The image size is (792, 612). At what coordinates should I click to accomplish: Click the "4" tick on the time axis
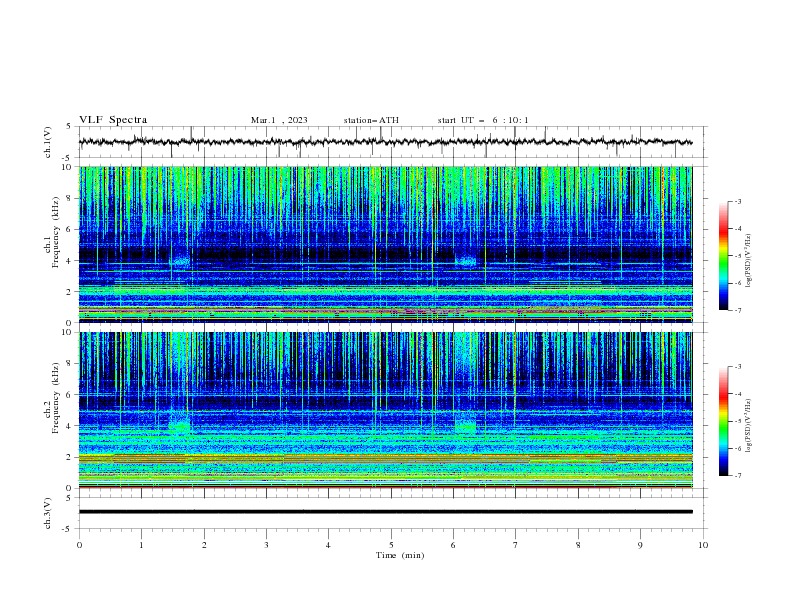click(328, 545)
